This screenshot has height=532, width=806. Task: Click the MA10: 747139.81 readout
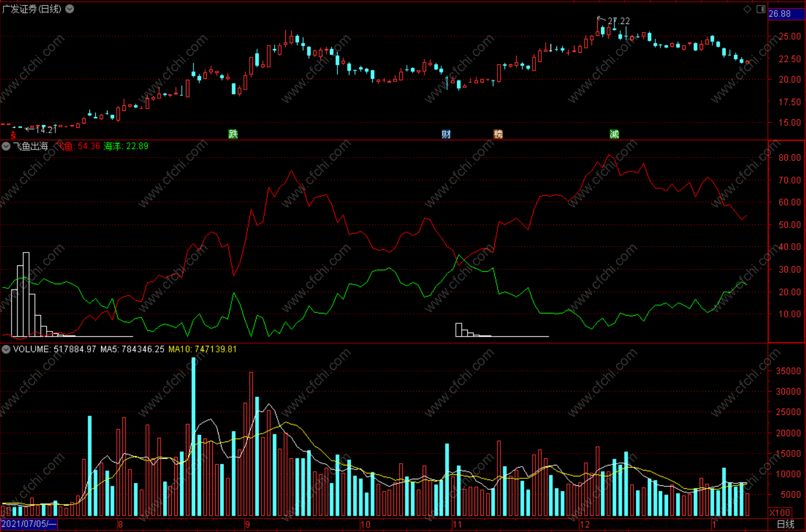pos(203,349)
